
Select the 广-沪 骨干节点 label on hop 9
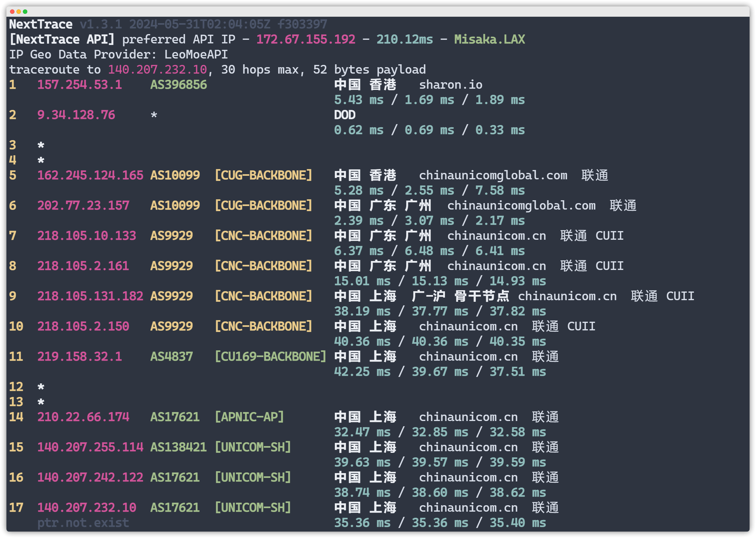[x=461, y=296]
